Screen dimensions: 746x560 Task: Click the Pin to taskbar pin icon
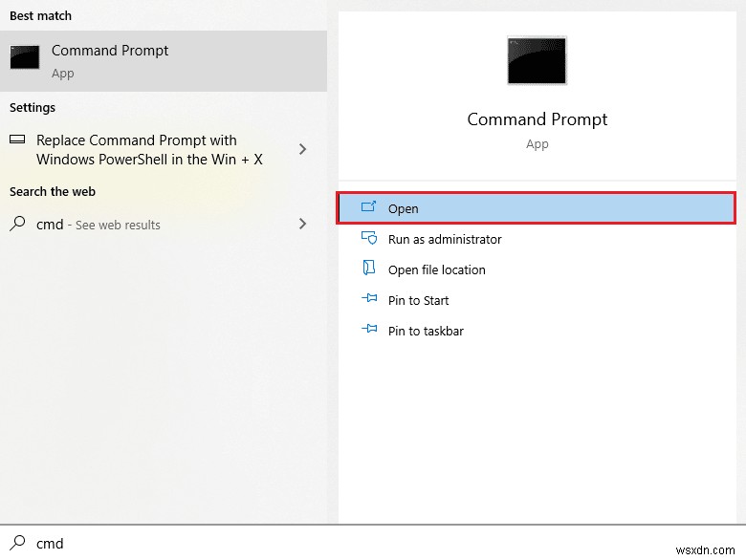(369, 330)
